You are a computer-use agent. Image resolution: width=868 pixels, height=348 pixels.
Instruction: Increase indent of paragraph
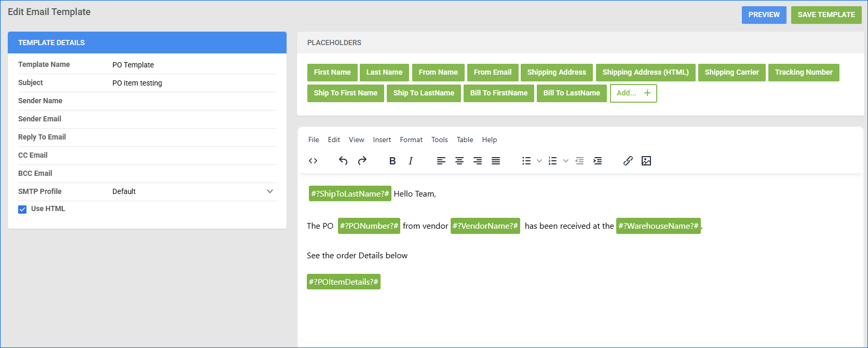coord(598,161)
